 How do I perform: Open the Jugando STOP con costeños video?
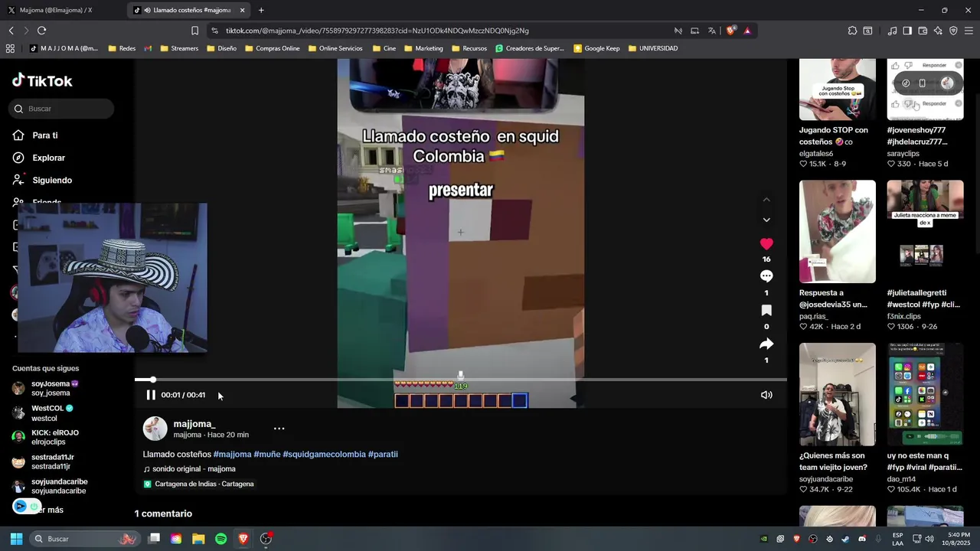point(838,90)
